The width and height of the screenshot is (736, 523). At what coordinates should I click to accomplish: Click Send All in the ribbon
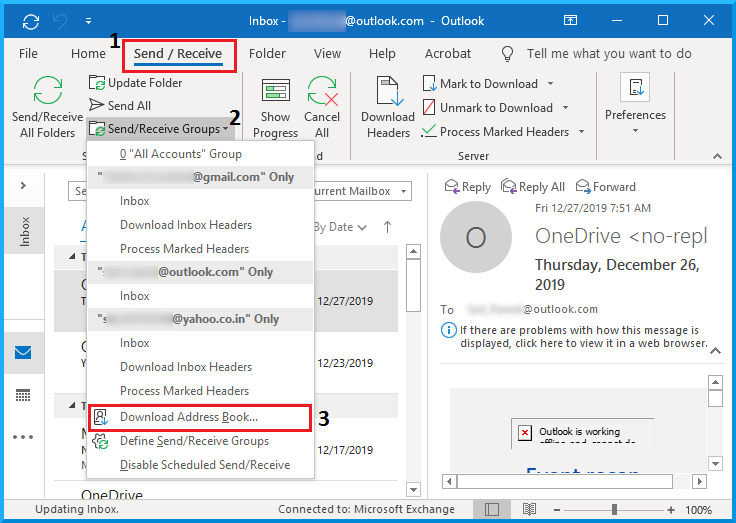[120, 106]
